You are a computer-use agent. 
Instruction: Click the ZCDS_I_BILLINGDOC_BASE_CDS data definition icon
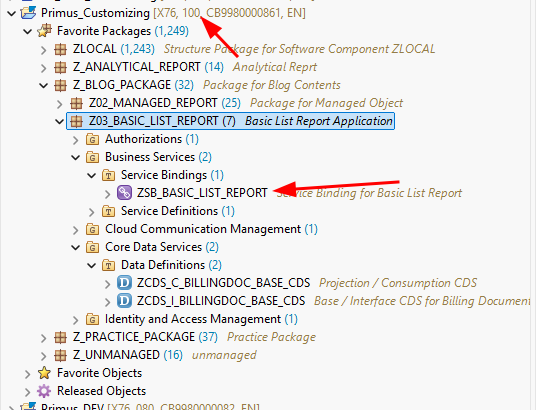coord(124,301)
